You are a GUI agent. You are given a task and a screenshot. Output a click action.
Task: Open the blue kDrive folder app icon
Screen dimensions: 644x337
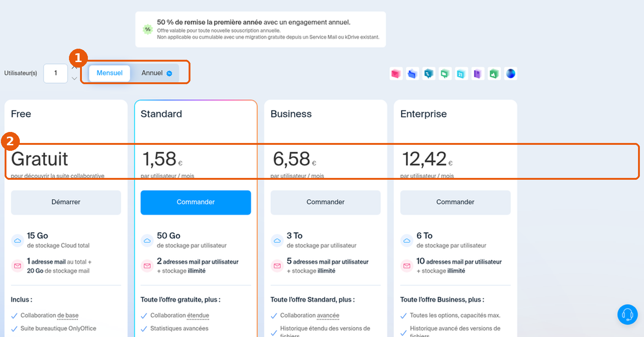click(413, 74)
